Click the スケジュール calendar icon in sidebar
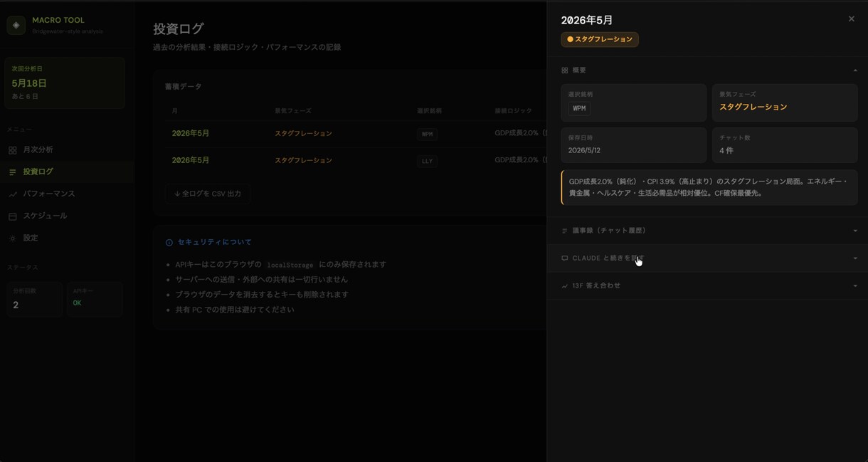This screenshot has height=462, width=868. 12,216
